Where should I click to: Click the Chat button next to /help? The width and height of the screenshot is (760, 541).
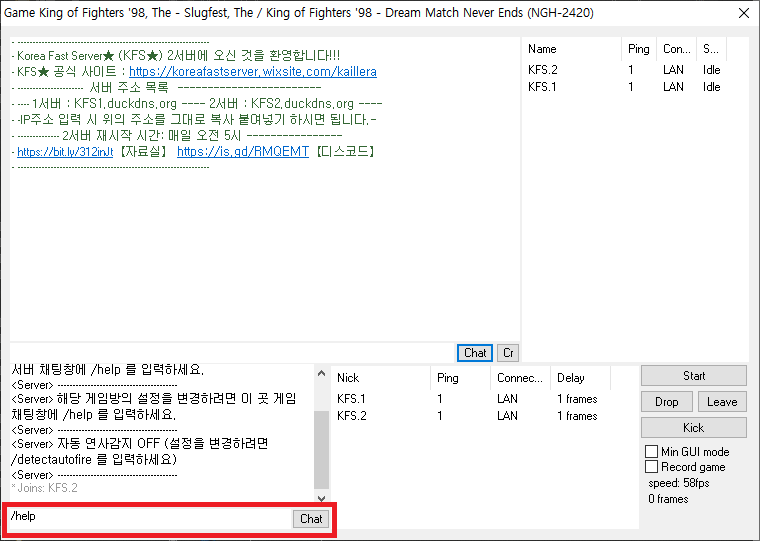(x=311, y=519)
